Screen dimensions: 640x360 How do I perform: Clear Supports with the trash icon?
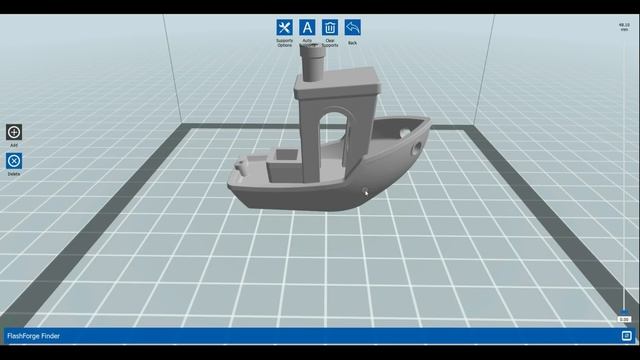tap(330, 28)
